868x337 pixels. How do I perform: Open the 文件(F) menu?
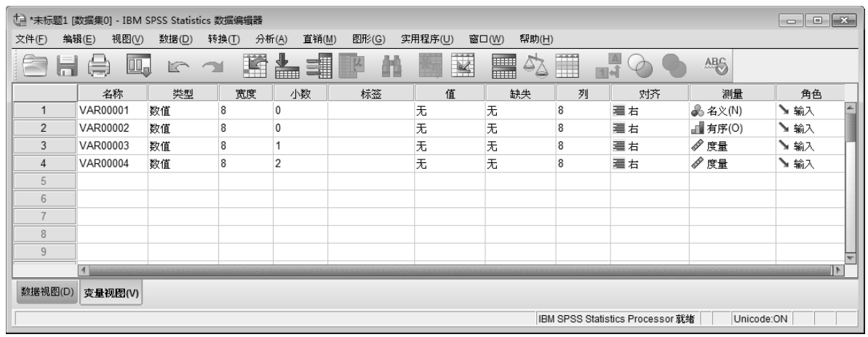coord(31,39)
